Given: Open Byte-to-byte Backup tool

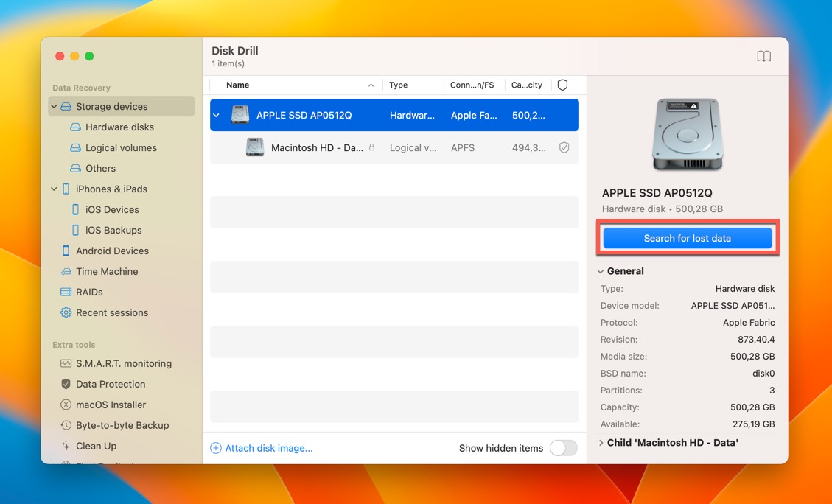Looking at the screenshot, I should tap(122, 425).
